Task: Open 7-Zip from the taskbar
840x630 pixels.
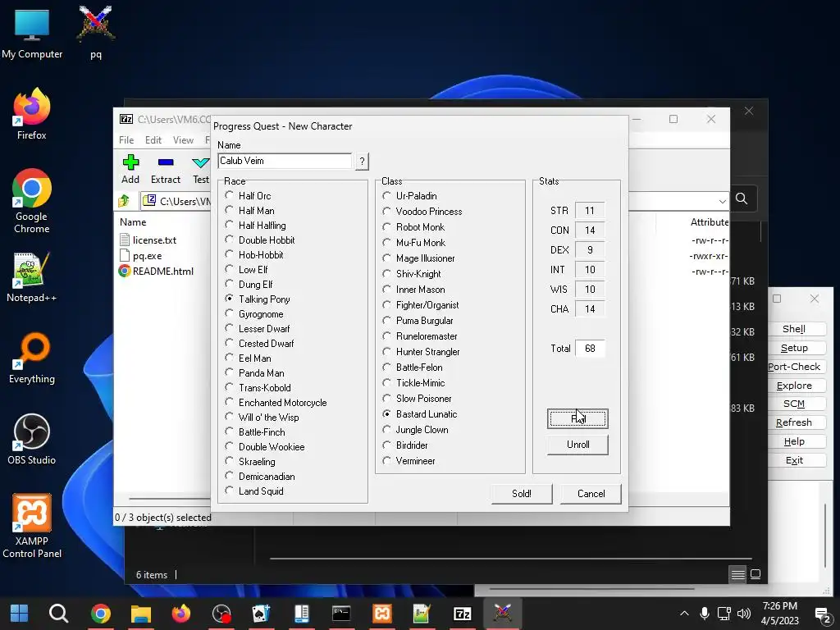Action: point(462,613)
